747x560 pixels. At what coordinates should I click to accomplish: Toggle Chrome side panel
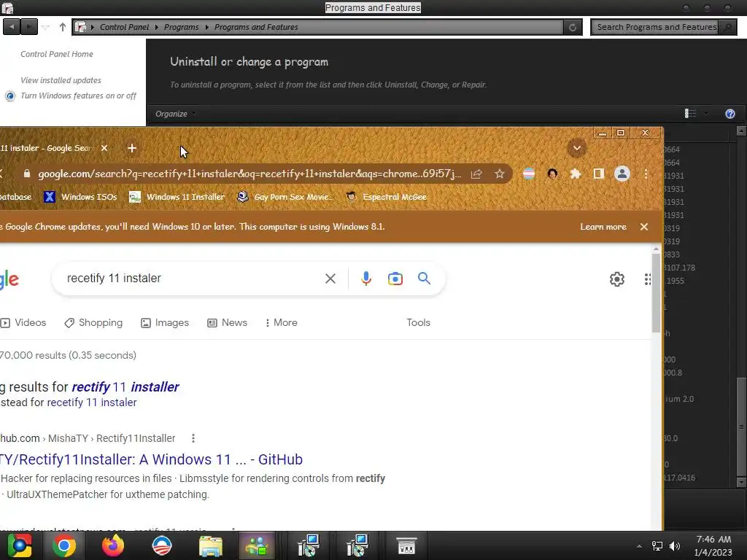coord(598,174)
